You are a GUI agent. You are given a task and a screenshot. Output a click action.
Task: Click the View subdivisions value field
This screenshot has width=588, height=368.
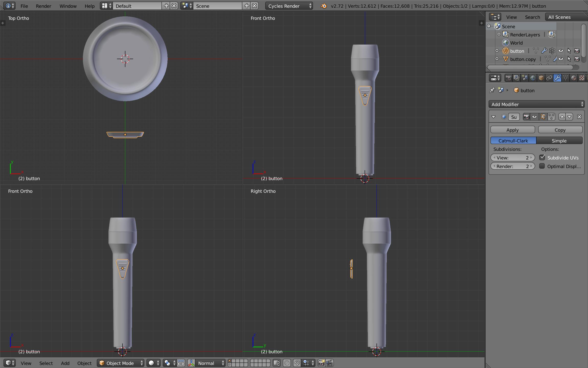pyautogui.click(x=513, y=158)
